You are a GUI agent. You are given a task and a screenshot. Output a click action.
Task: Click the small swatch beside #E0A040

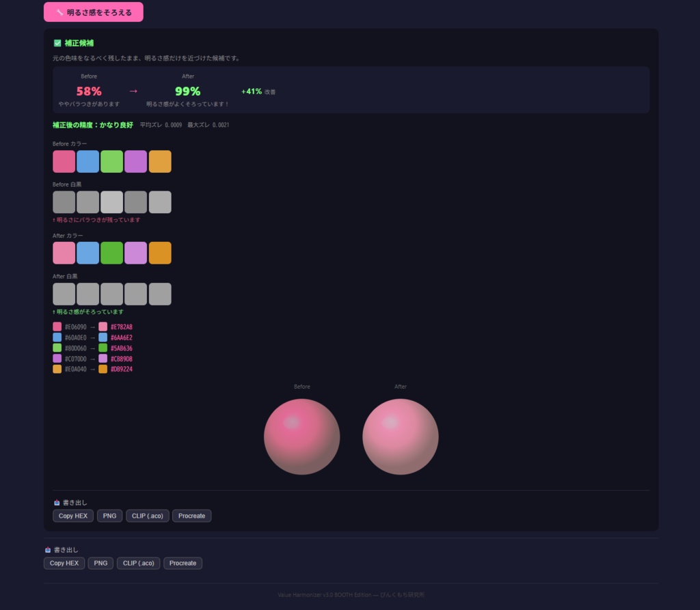(57, 369)
